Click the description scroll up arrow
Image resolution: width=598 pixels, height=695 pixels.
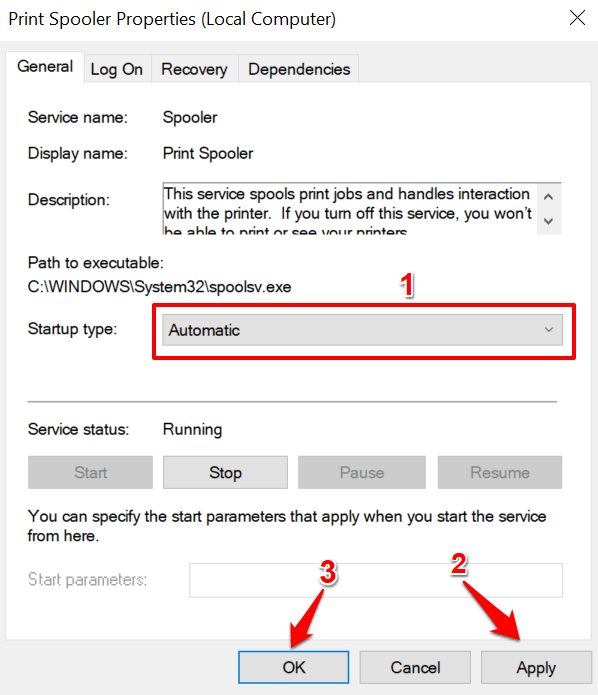(x=549, y=196)
